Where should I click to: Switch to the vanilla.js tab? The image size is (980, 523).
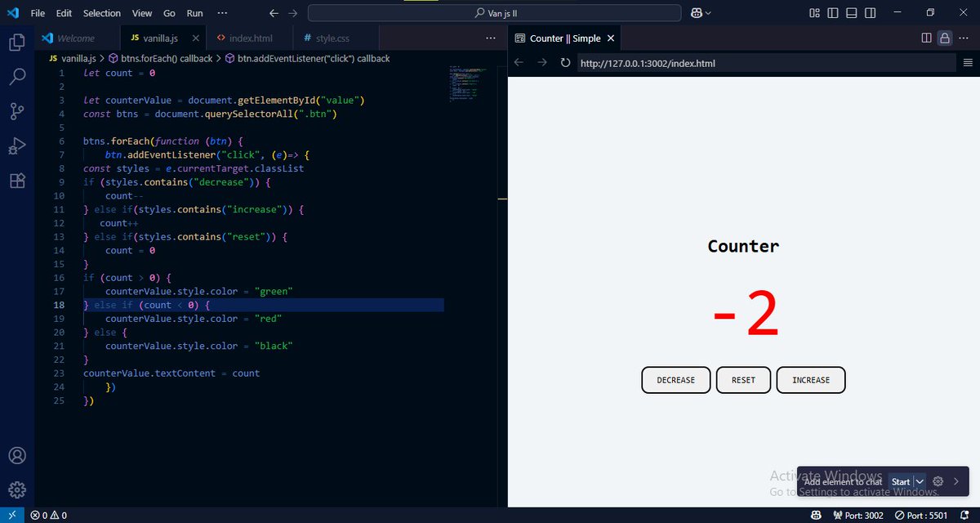(163, 38)
